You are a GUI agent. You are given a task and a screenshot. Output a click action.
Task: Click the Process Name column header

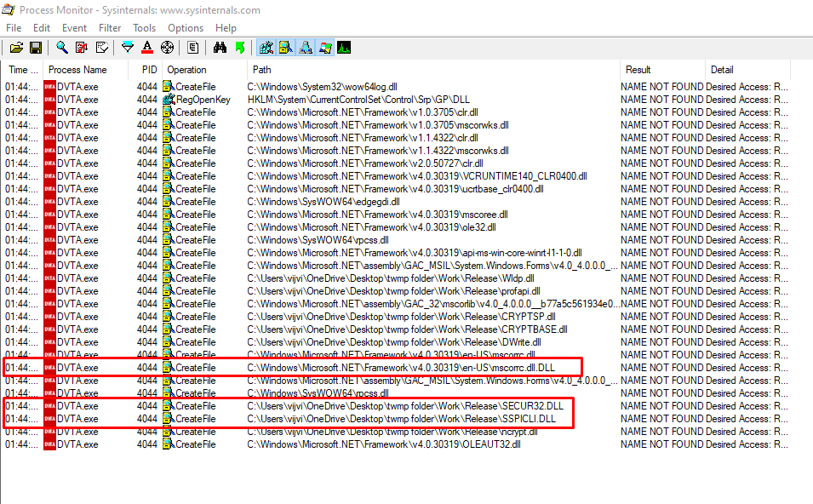click(x=85, y=70)
